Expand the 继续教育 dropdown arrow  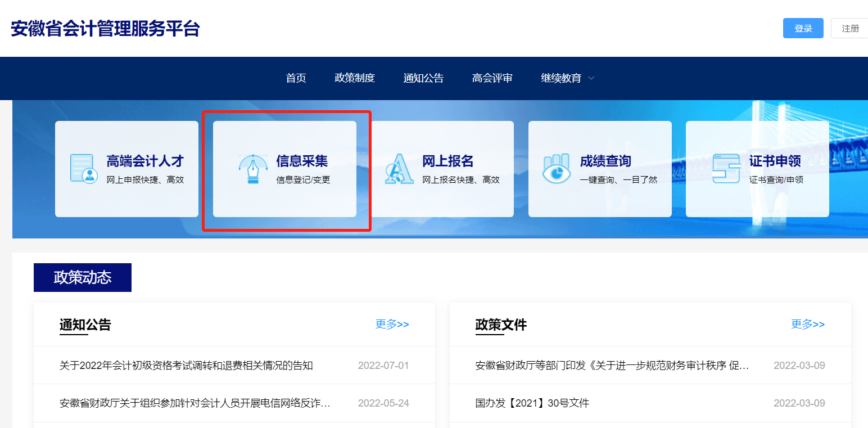click(x=591, y=78)
